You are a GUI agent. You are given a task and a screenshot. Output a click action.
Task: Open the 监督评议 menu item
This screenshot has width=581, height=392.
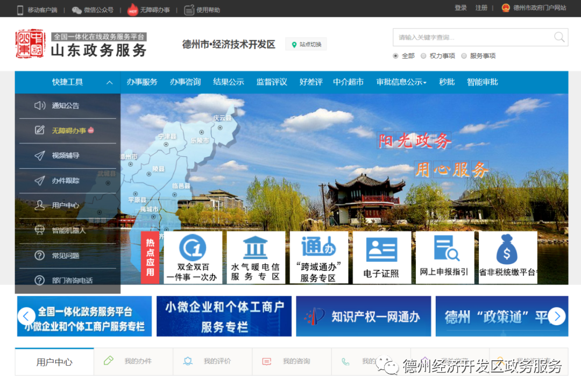tap(272, 82)
